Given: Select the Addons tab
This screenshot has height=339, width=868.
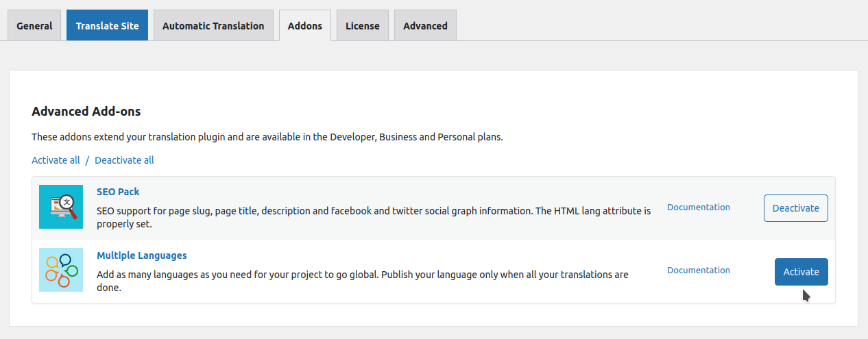Looking at the screenshot, I should [305, 25].
